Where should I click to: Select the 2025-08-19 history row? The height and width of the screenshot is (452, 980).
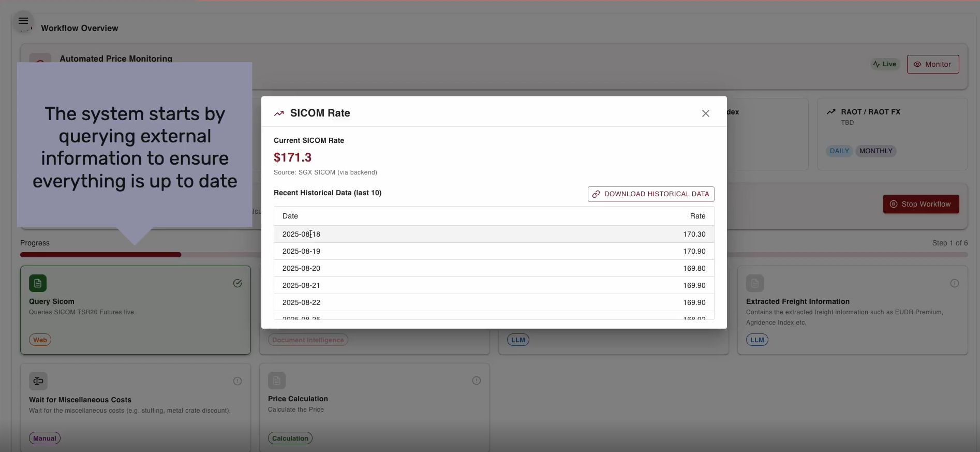(x=494, y=251)
